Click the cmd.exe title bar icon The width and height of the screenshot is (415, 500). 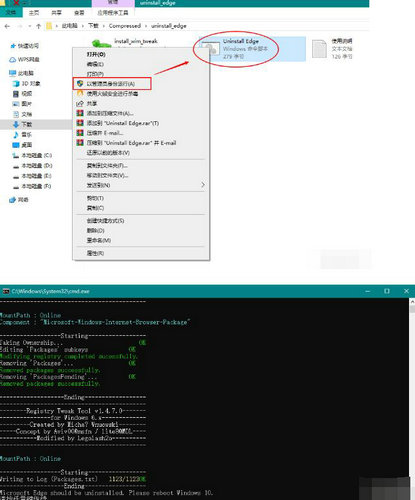pos(6,291)
